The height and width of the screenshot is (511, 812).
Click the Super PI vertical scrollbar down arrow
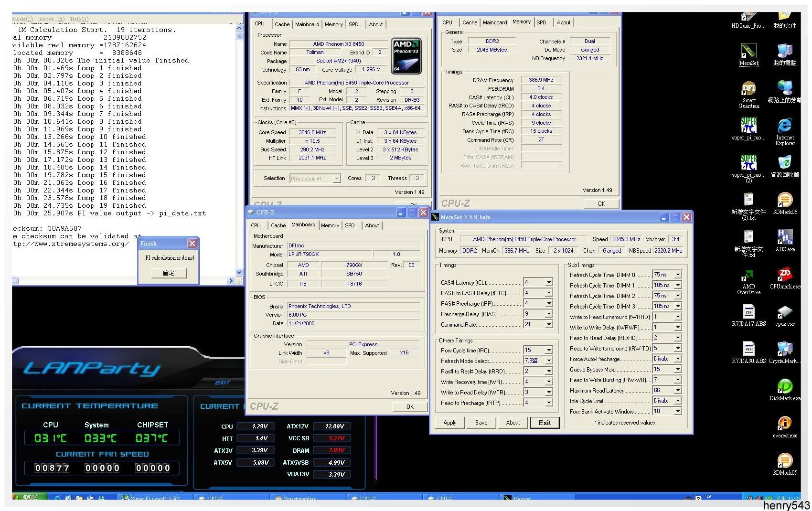239,272
